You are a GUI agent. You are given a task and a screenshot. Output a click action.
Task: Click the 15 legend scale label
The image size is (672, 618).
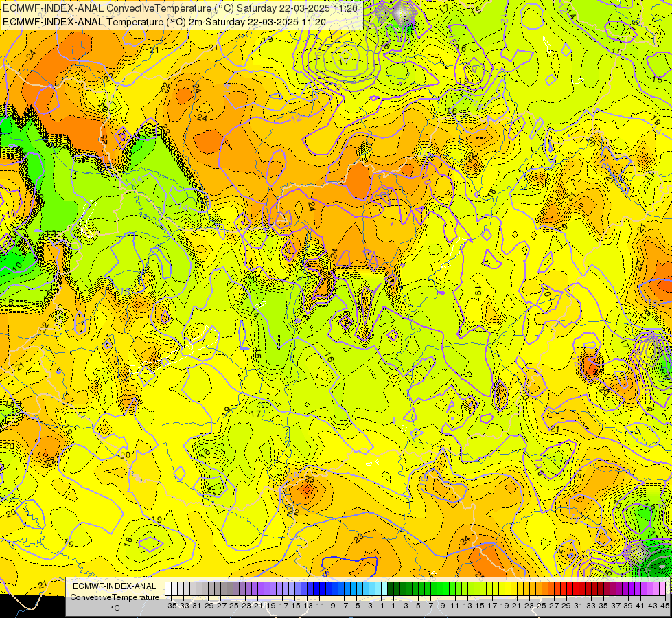tap(480, 606)
